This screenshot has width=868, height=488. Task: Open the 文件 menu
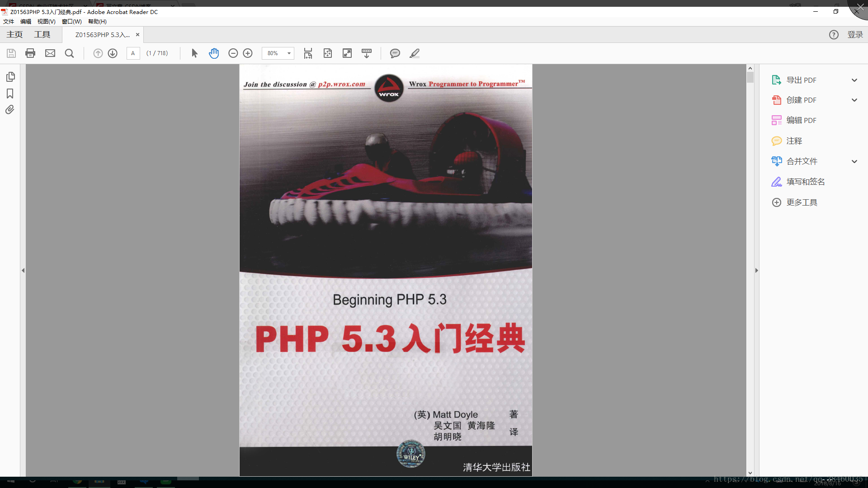coord(9,22)
